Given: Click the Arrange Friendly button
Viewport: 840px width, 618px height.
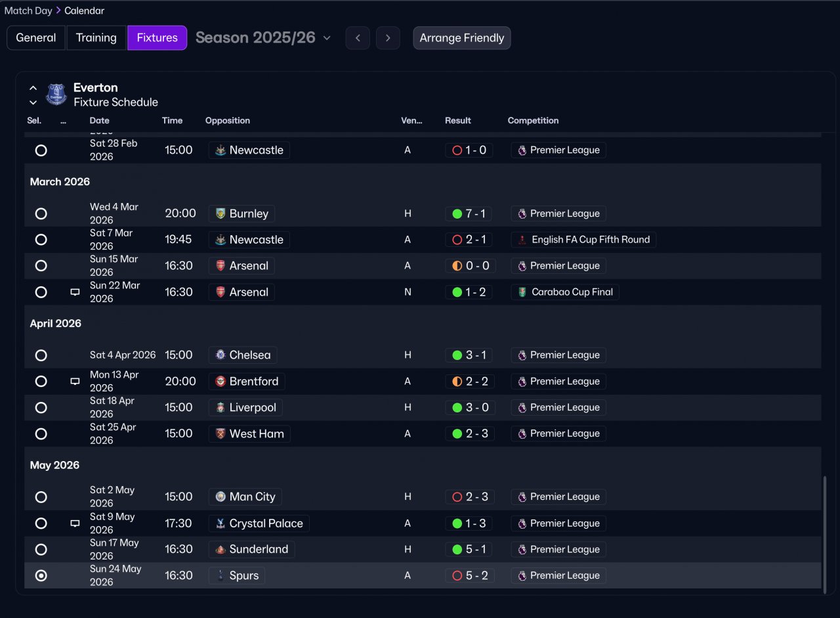Looking at the screenshot, I should (x=461, y=38).
